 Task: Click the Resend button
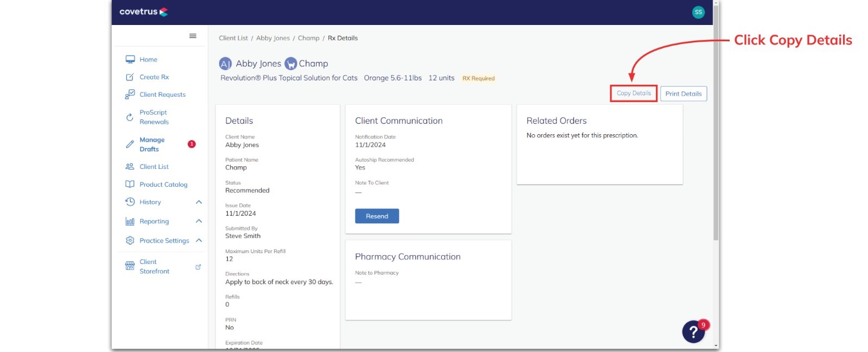(377, 216)
